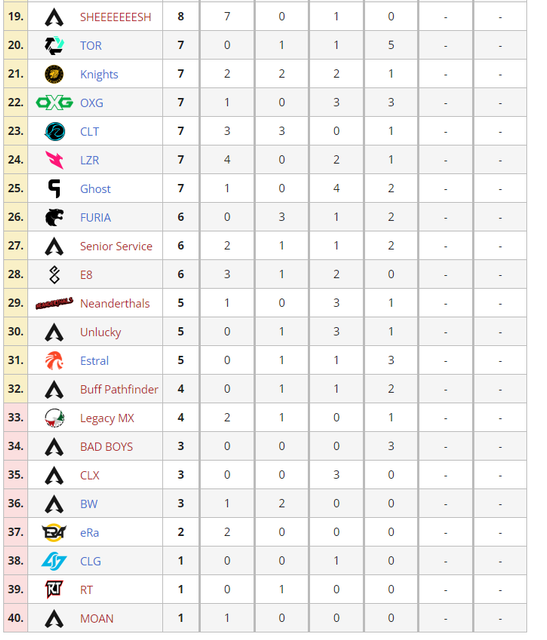Click the eRa yellow logo icon
Screen dimensions: 547x640
point(54,533)
